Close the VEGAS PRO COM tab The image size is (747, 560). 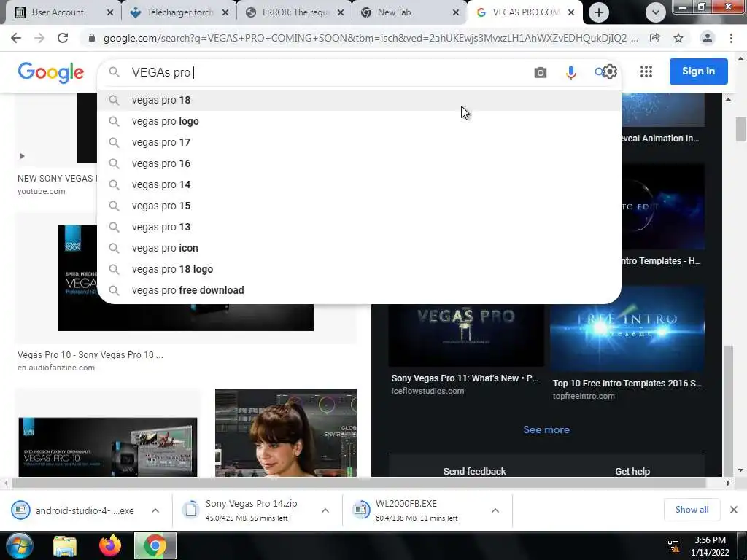coord(571,12)
